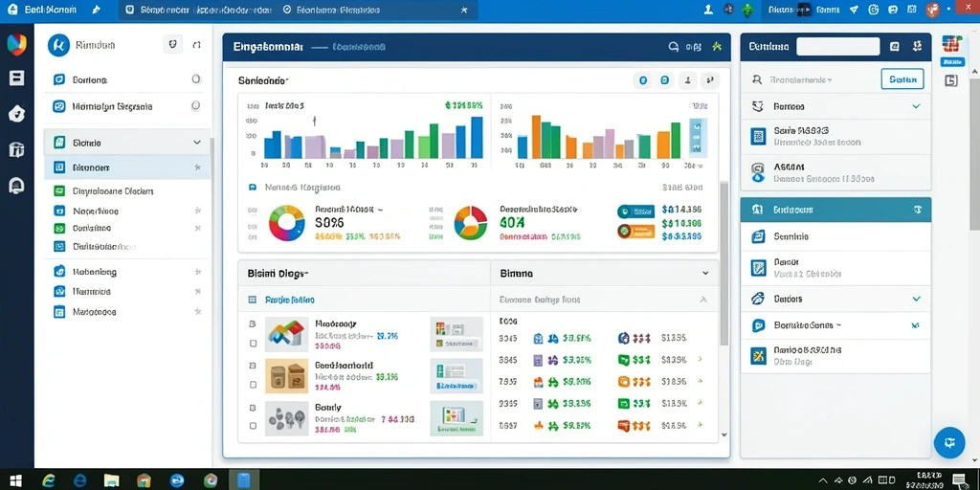Click the down arrow of the main panel scrollbar
Image resolution: width=980 pixels, height=490 pixels.
[x=724, y=434]
